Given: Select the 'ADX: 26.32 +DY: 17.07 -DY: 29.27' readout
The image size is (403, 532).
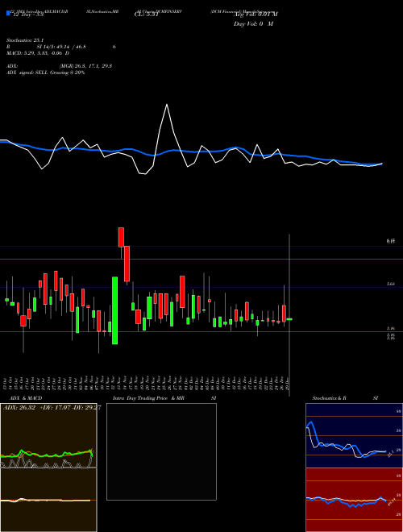Looking at the screenshot, I should click(52, 408).
